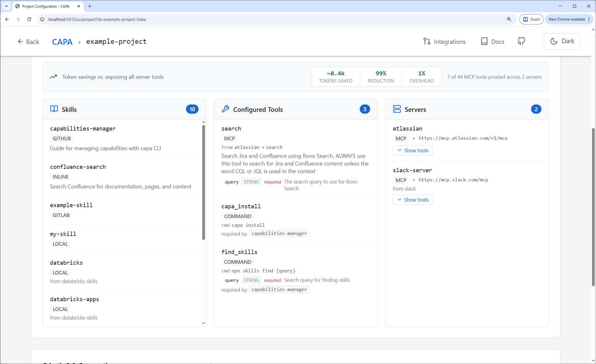Screen dimensions: 596x364
Task: Click the page reload icon
Action: pyautogui.click(x=29, y=19)
